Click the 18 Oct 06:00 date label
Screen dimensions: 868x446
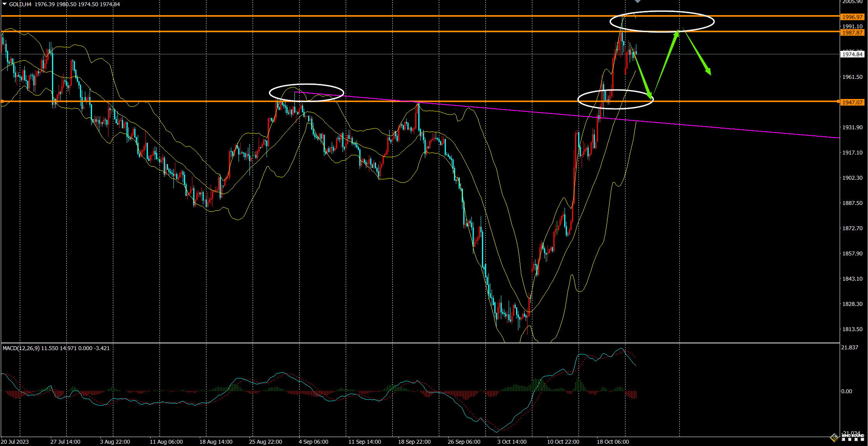point(613,442)
